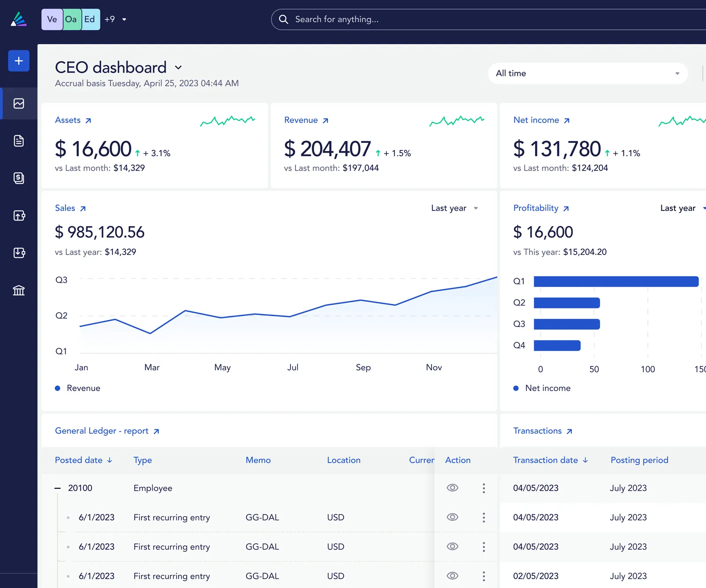Click into the Search for anything field
Screen dimensions: 706x588
pos(485,19)
